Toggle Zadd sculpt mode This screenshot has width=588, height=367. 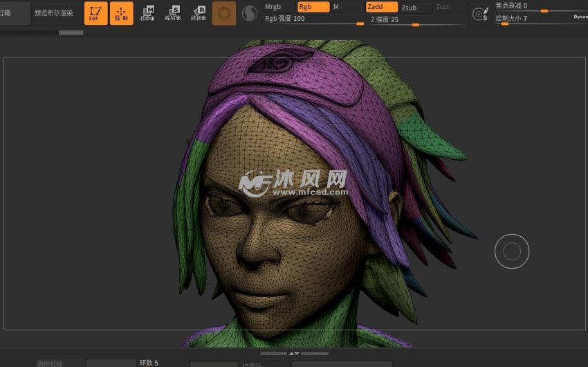(382, 7)
